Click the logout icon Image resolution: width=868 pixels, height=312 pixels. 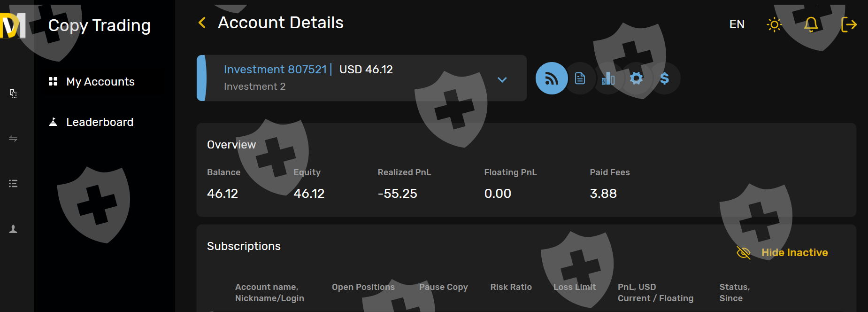pos(849,24)
